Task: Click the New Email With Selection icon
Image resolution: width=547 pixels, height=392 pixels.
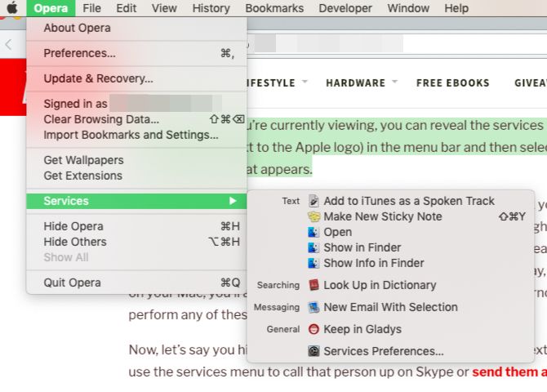Action: tap(314, 307)
